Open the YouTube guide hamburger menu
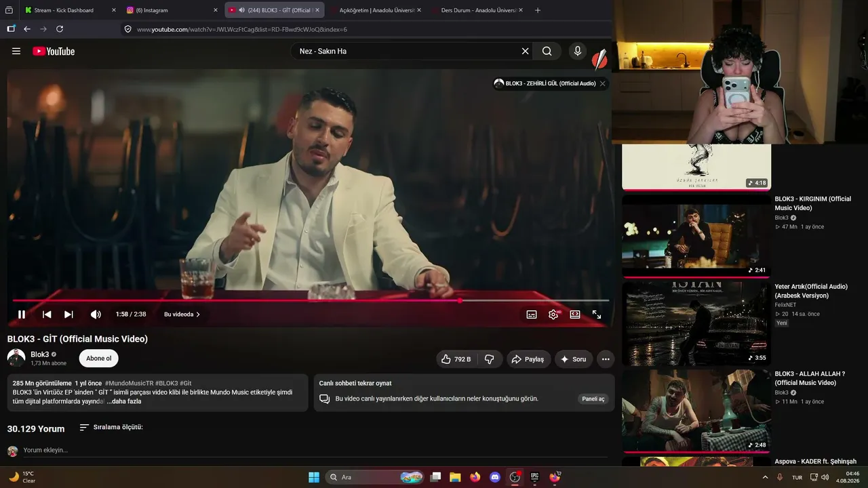 [16, 51]
